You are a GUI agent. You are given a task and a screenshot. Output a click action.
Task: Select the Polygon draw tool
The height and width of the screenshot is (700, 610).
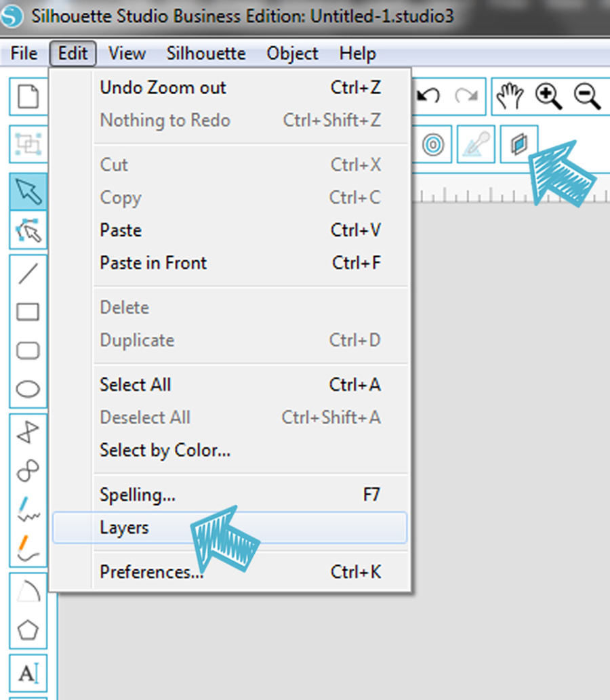point(28,432)
